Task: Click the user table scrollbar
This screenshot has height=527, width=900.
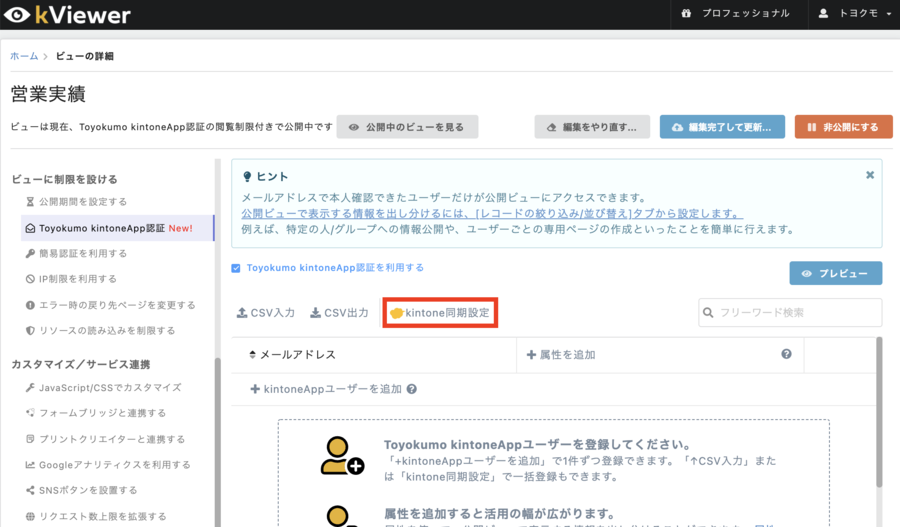Action: [879, 412]
